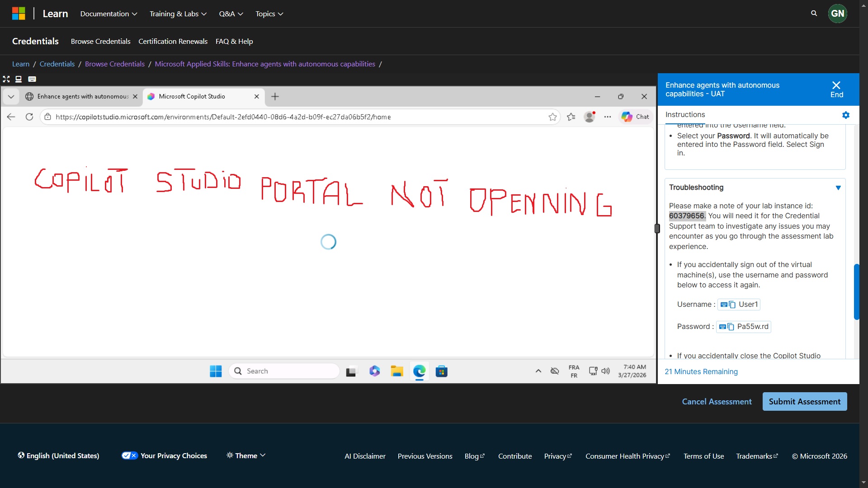
Task: Expand the Training & Labs menu
Action: click(x=178, y=14)
